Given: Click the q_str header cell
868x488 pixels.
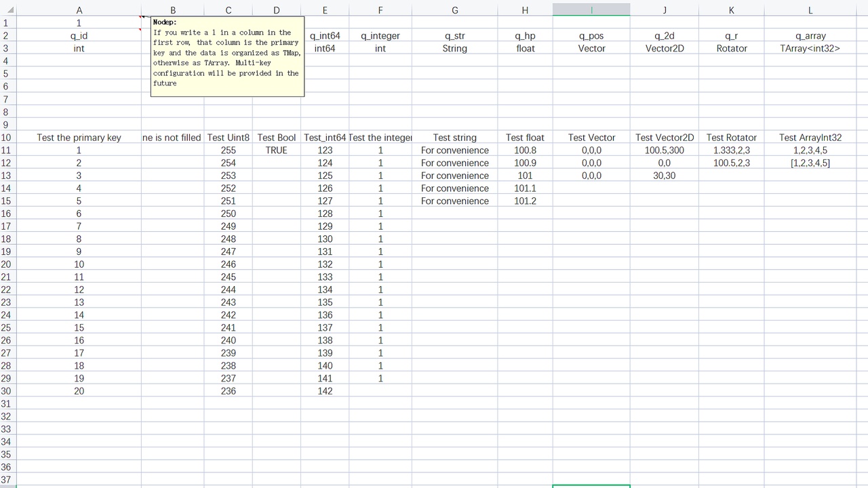Looking at the screenshot, I should click(x=454, y=36).
